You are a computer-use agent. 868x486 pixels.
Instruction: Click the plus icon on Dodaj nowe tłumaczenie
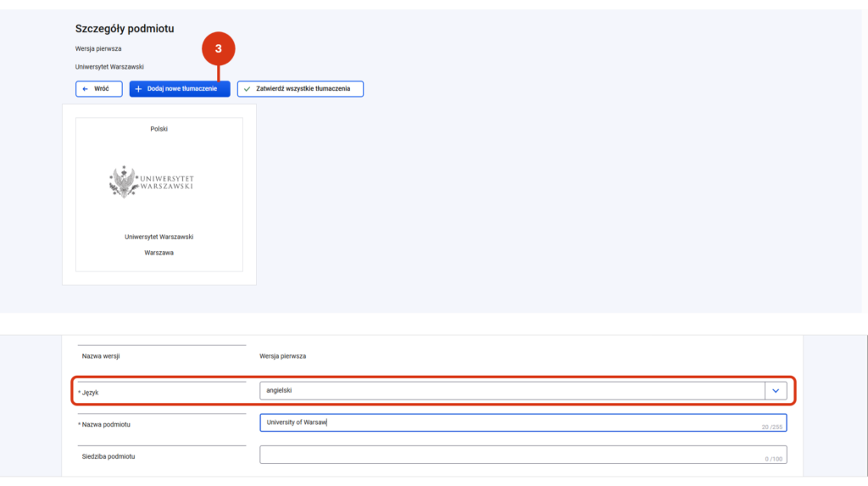pos(138,89)
